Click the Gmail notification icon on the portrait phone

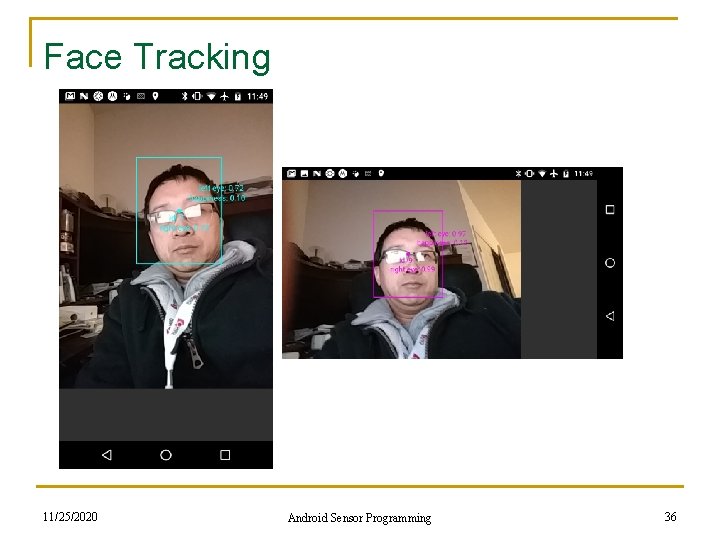(70, 96)
